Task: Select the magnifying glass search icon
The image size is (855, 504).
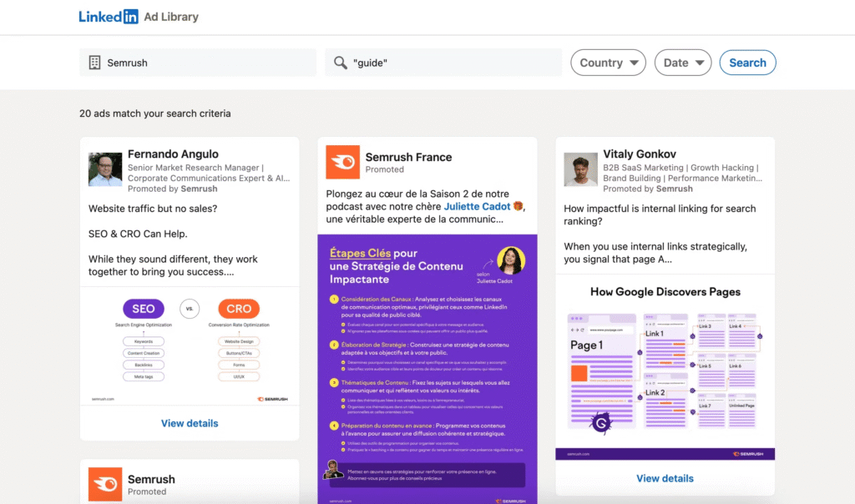Action: coord(341,63)
